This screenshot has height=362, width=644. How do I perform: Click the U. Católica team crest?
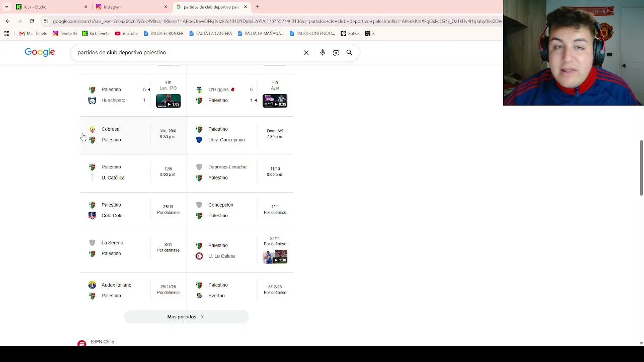[x=92, y=177]
